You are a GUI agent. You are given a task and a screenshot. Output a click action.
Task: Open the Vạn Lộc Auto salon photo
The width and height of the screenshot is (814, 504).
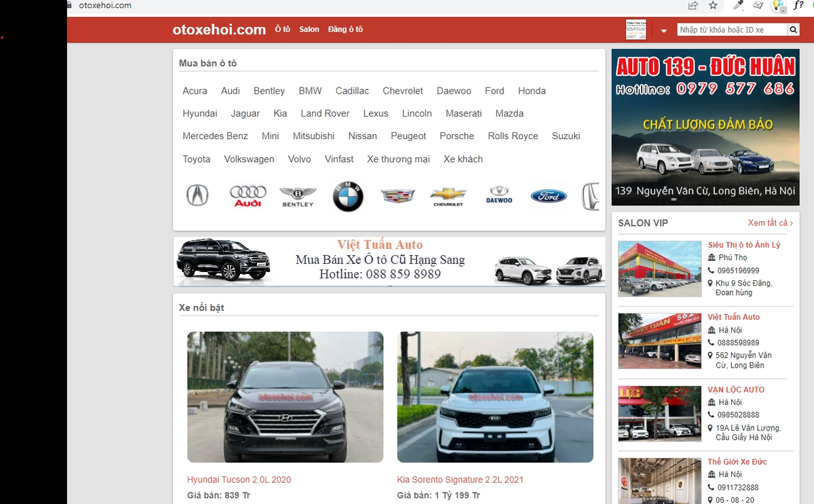[x=659, y=413]
